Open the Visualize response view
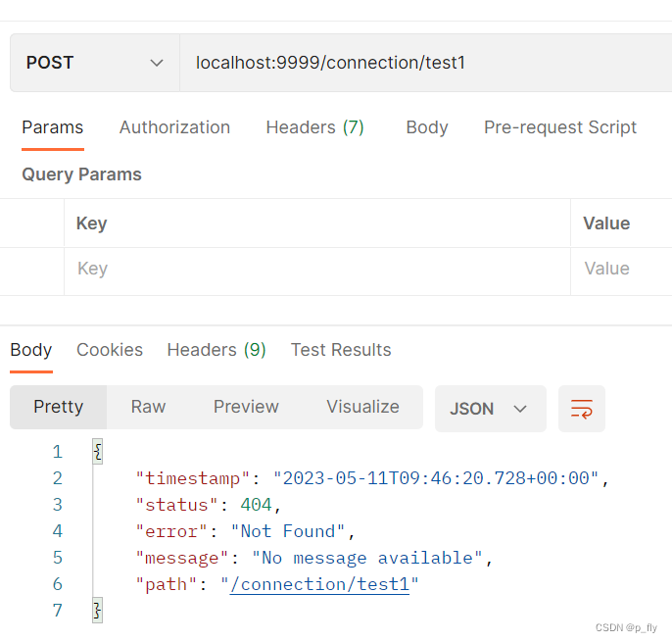Viewport: 672px width, 642px height. [x=362, y=407]
